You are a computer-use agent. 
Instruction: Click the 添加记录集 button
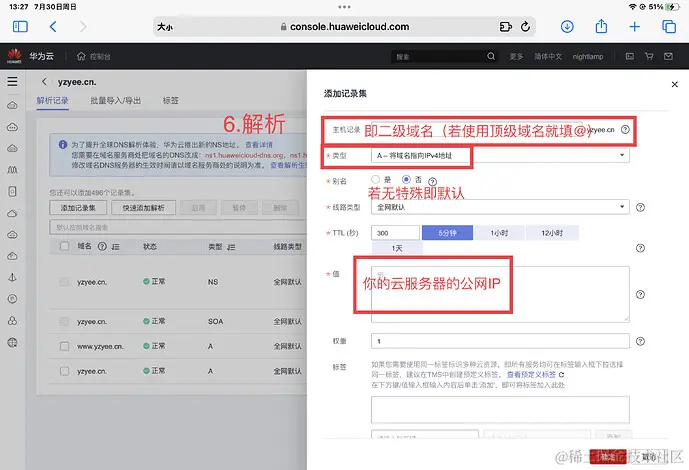[78, 208]
